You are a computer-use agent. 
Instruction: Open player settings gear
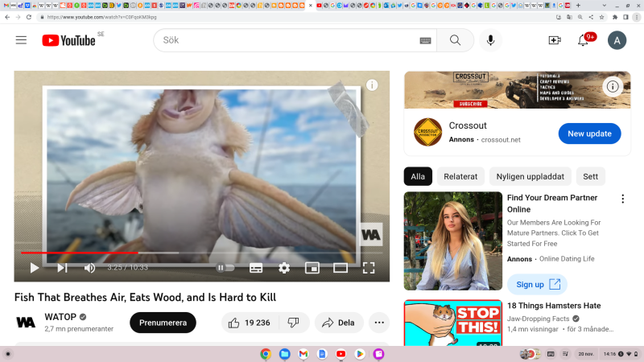click(284, 268)
